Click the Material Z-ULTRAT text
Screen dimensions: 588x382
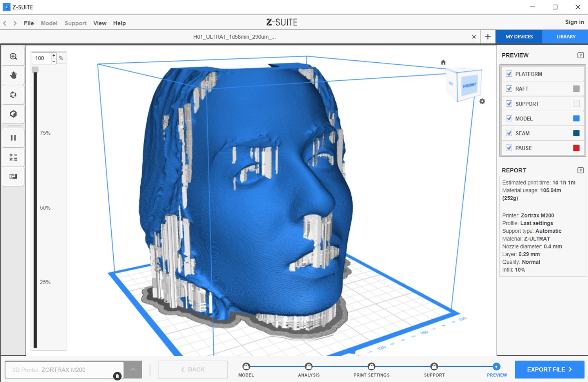click(526, 239)
